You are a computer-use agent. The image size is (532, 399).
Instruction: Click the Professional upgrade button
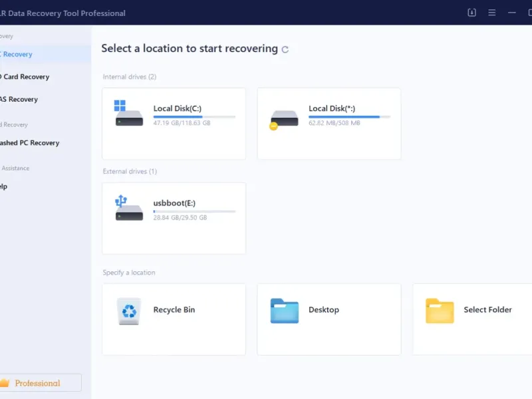[x=41, y=383]
